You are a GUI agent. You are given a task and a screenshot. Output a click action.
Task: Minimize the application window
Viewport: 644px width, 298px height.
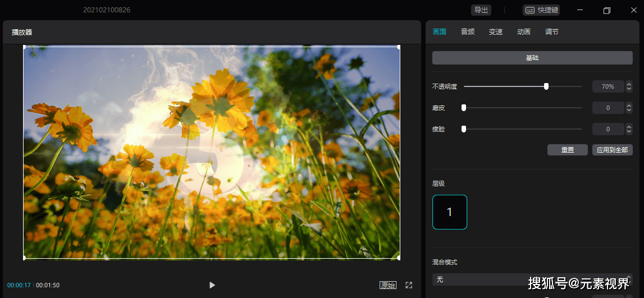coord(580,10)
